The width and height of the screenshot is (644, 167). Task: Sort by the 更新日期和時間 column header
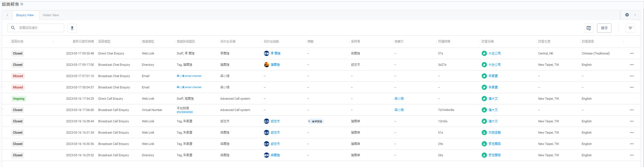point(83,41)
